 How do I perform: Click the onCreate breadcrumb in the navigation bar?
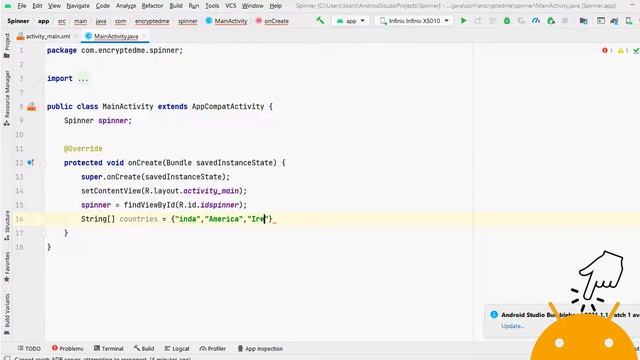[272, 21]
